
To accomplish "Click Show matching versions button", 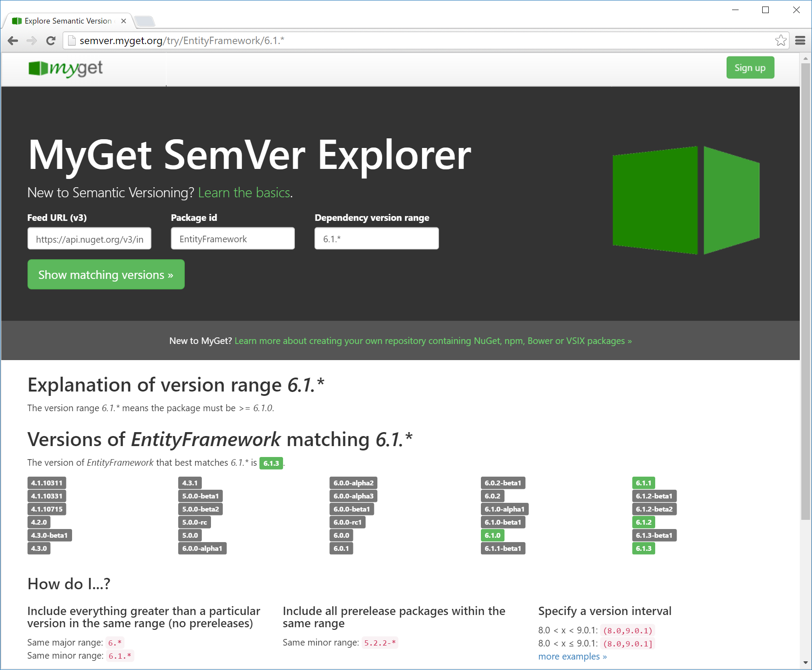I will (106, 275).
